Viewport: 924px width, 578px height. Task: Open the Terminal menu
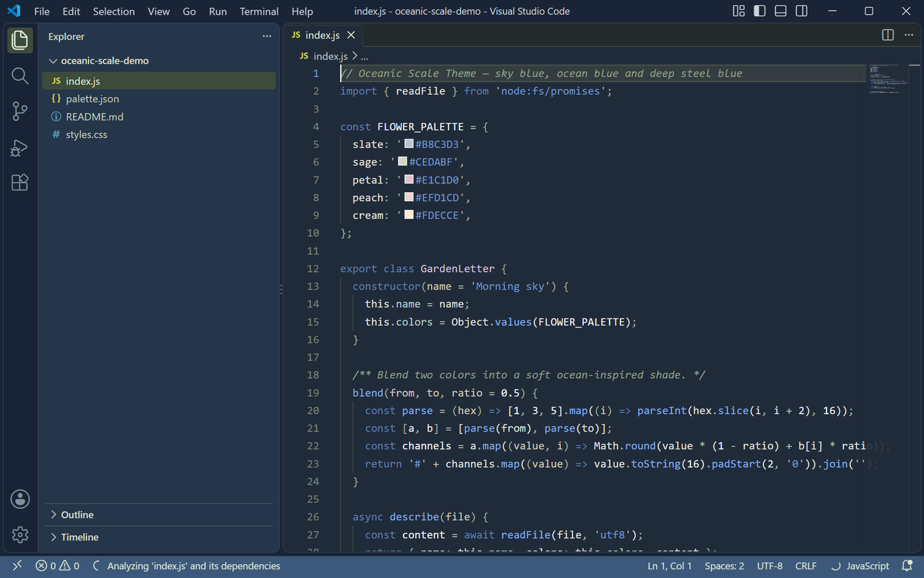259,12
